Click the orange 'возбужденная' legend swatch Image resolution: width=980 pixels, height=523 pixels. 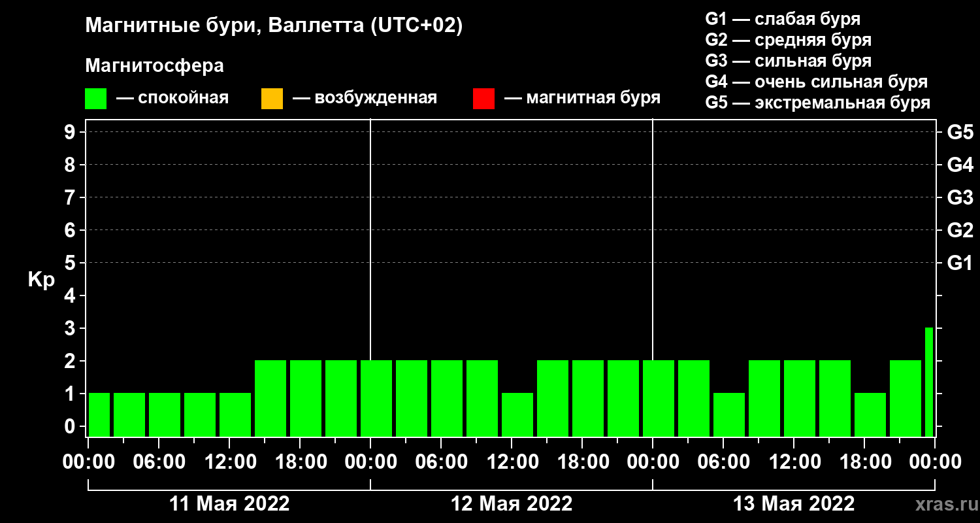272,99
